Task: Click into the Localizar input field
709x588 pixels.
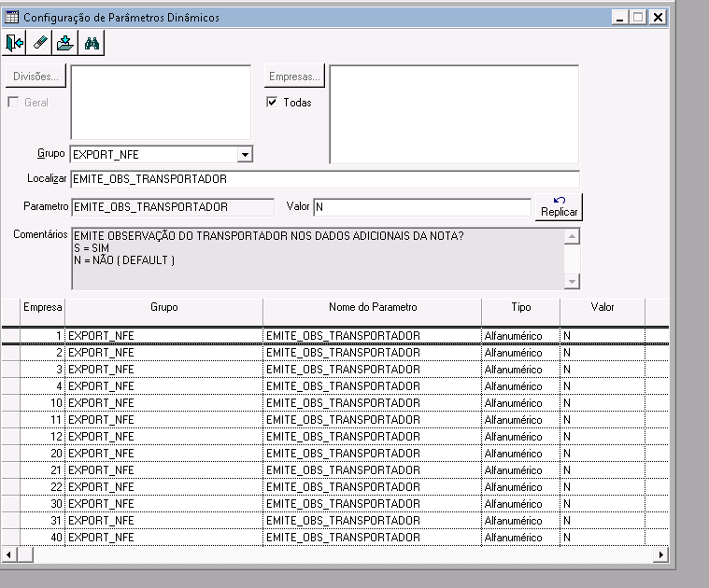Action: [325, 179]
